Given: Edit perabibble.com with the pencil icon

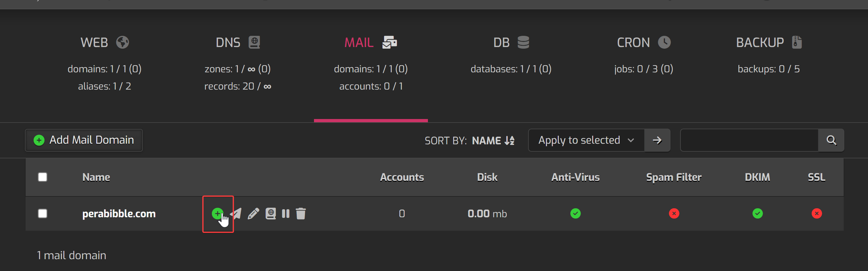Looking at the screenshot, I should [253, 213].
